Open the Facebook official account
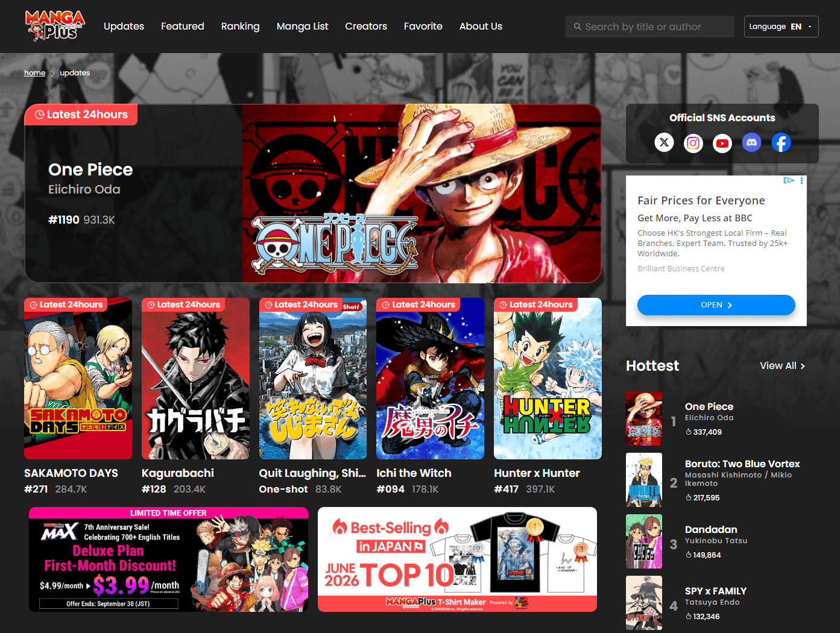 click(x=781, y=143)
